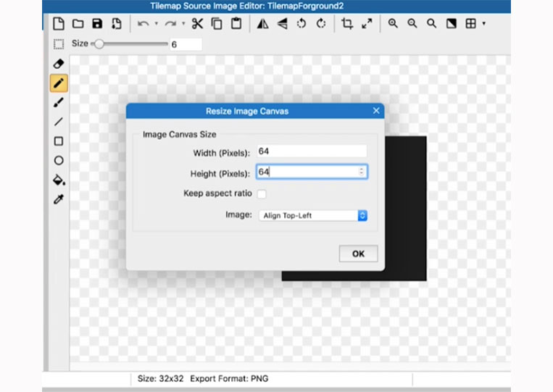Zoom in on the canvas
The width and height of the screenshot is (553, 392).
click(393, 24)
